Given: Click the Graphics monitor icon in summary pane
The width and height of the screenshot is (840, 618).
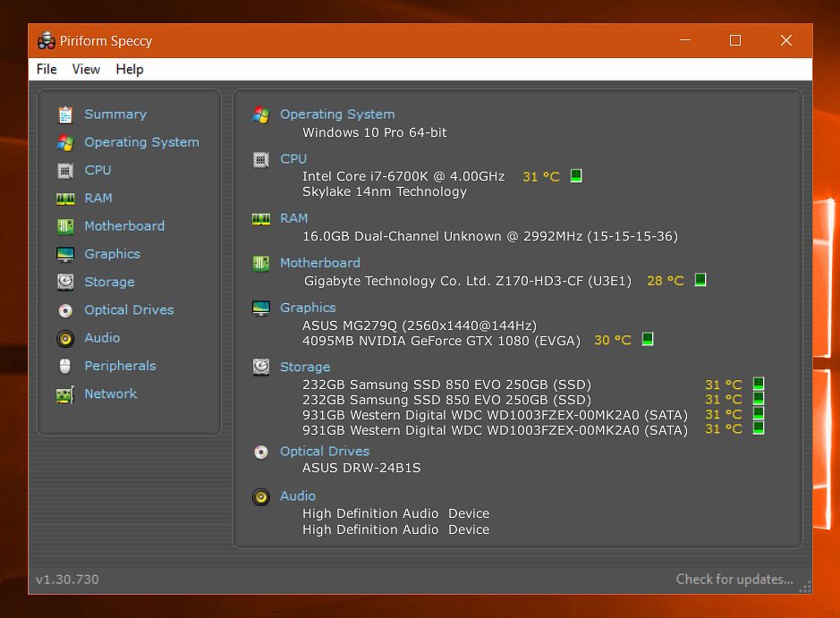Looking at the screenshot, I should pos(261,308).
